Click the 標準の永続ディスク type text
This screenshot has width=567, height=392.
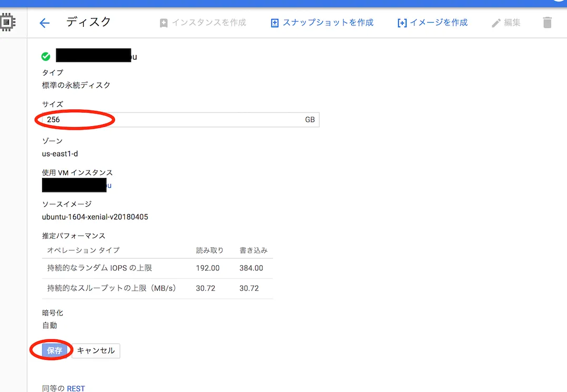click(76, 85)
